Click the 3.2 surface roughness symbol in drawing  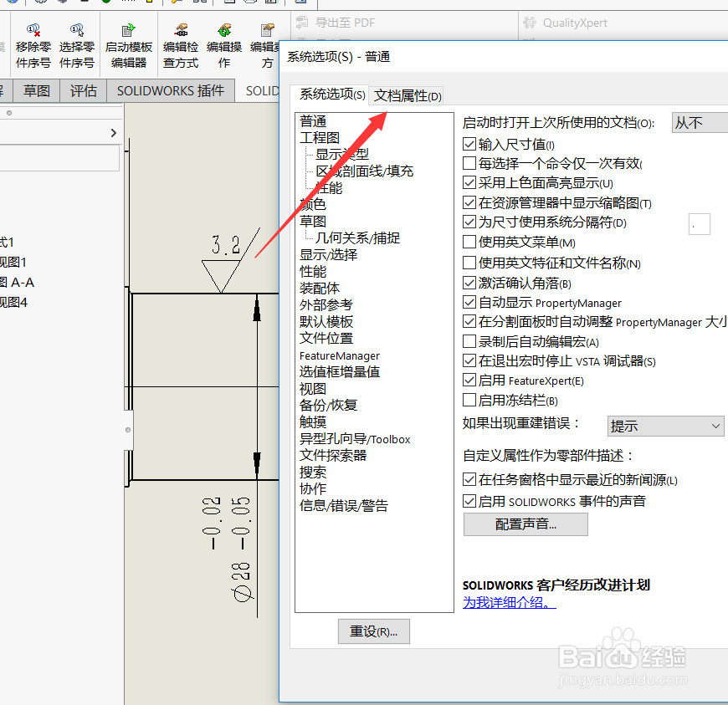pyautogui.click(x=230, y=260)
